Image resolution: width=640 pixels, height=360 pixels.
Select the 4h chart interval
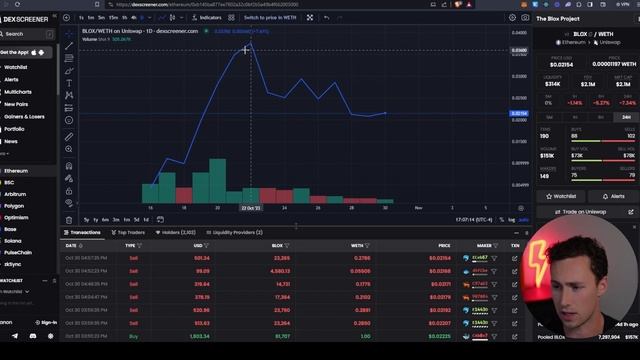point(133,18)
